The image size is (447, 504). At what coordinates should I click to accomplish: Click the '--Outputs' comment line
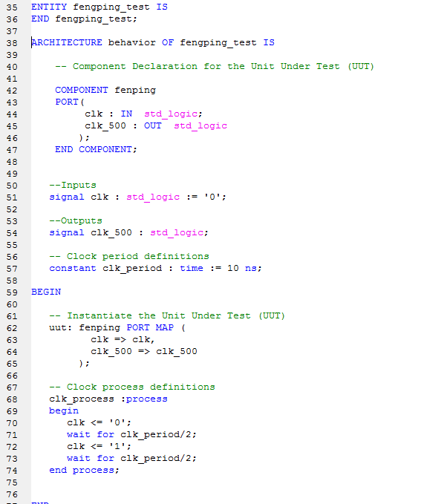point(76,220)
